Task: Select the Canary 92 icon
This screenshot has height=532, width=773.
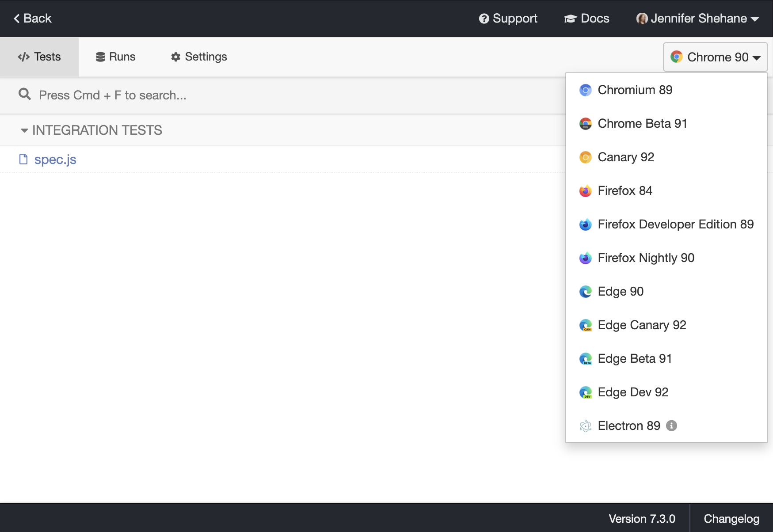Action: coord(586,157)
